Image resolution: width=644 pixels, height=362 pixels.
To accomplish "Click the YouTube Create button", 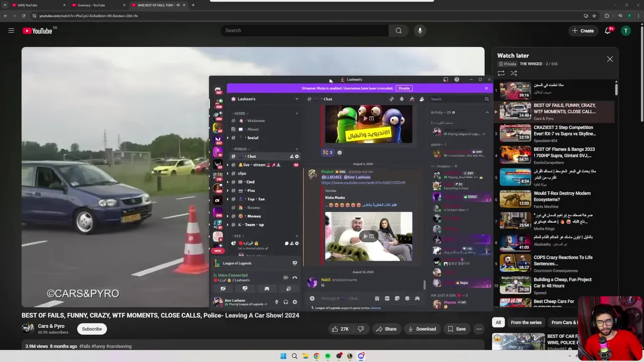I will tap(583, 31).
